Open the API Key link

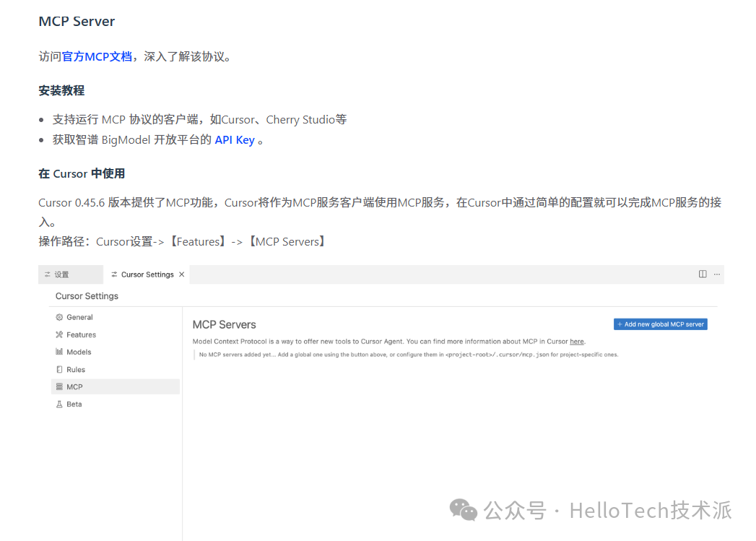[235, 139]
